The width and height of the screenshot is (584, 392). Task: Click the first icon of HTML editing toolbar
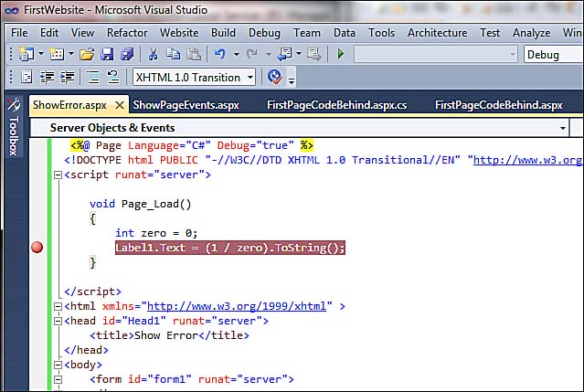pyautogui.click(x=27, y=77)
